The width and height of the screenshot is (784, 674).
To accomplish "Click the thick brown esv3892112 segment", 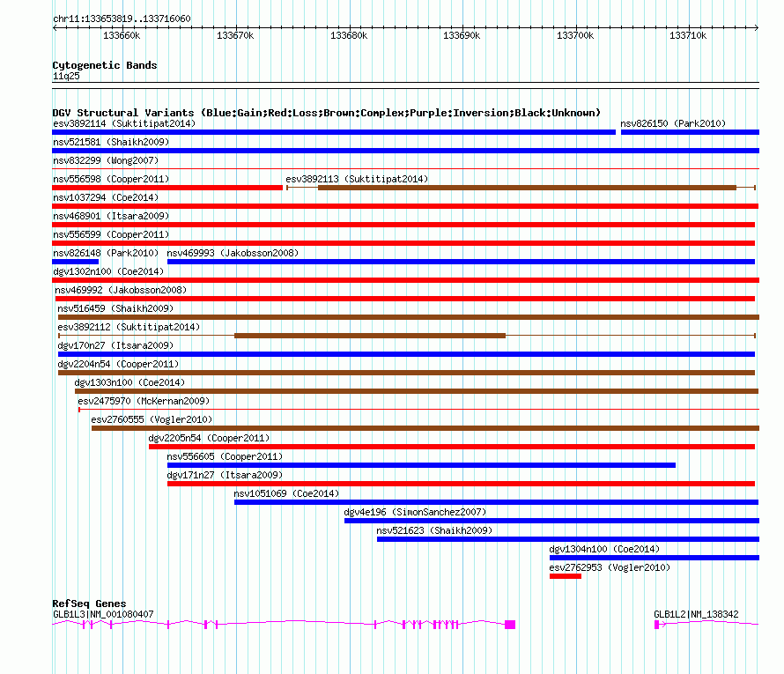I will [x=370, y=336].
